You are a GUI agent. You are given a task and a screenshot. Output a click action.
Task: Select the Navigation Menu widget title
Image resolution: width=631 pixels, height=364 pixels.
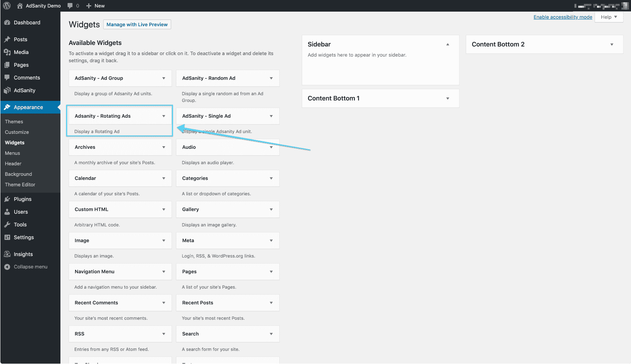[x=95, y=272]
